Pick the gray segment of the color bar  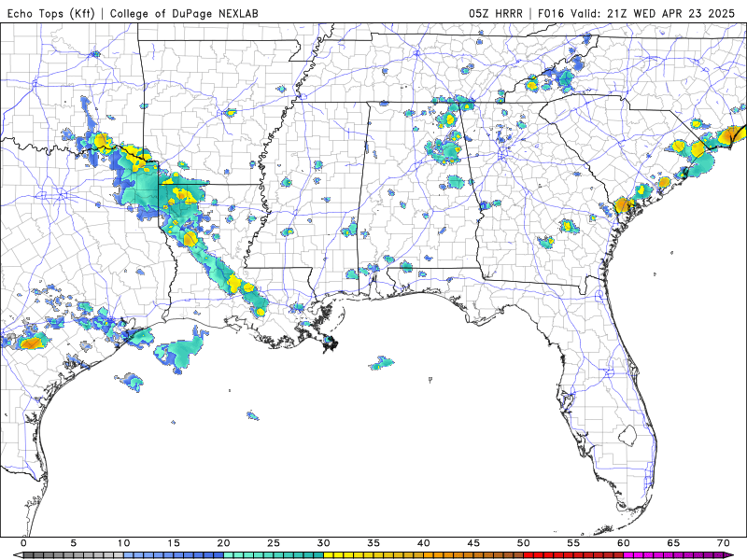pos(74,555)
